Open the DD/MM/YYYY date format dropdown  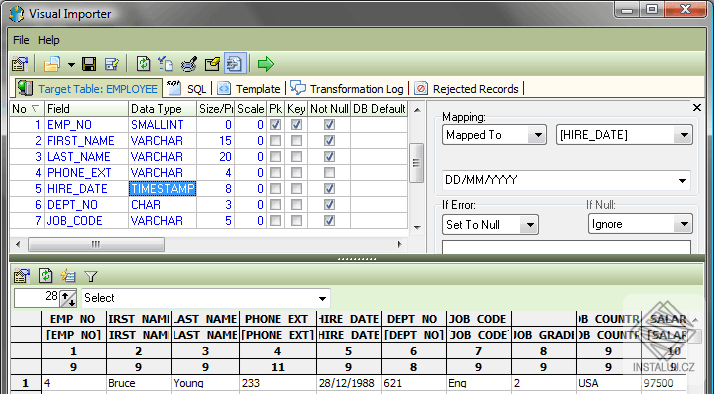(x=566, y=180)
